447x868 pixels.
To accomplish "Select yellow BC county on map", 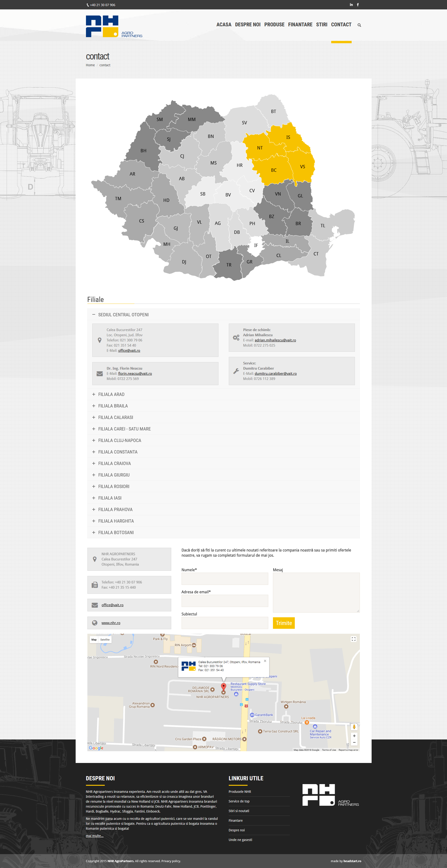I will pyautogui.click(x=273, y=170).
